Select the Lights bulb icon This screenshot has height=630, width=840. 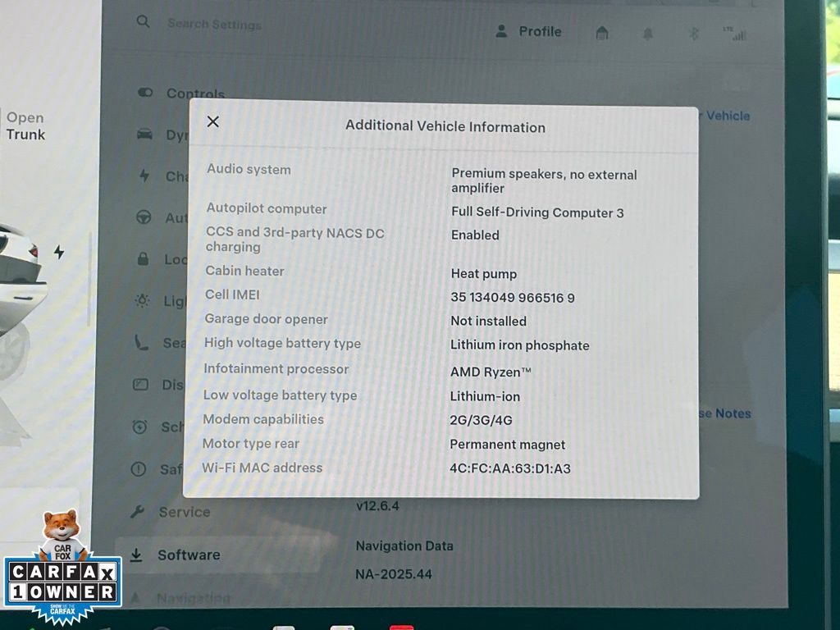point(143,300)
